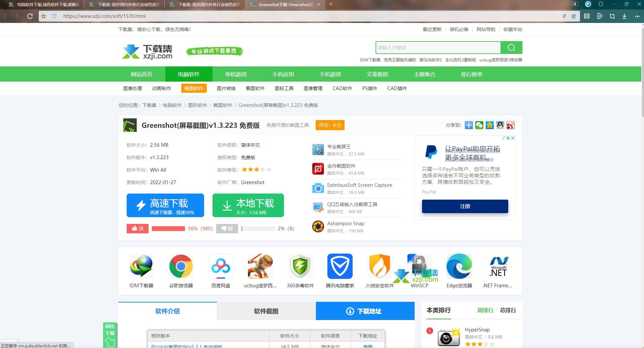Screen dimensions: 644x348
Task: Open the apps grid icon in browser toolbar
Action: point(587,16)
